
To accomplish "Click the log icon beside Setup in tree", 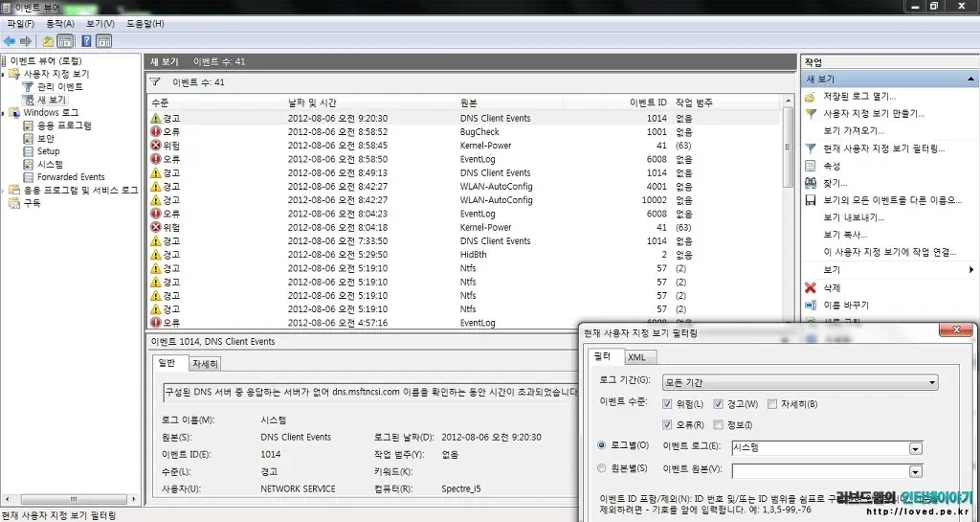I will [x=28, y=151].
